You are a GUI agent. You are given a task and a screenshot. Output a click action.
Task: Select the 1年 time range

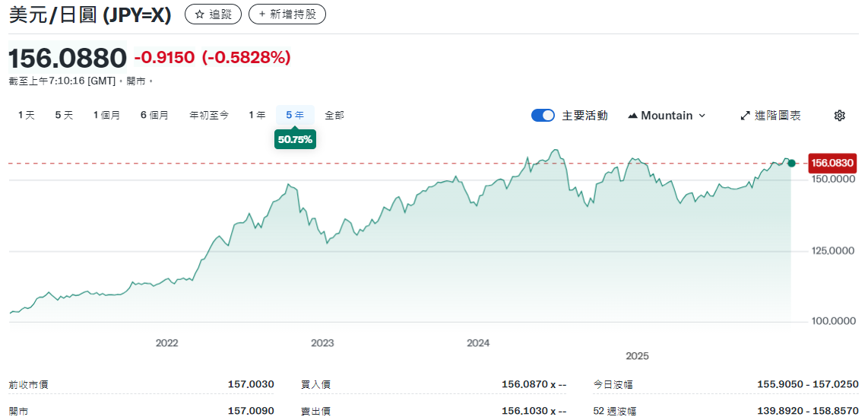[257, 116]
